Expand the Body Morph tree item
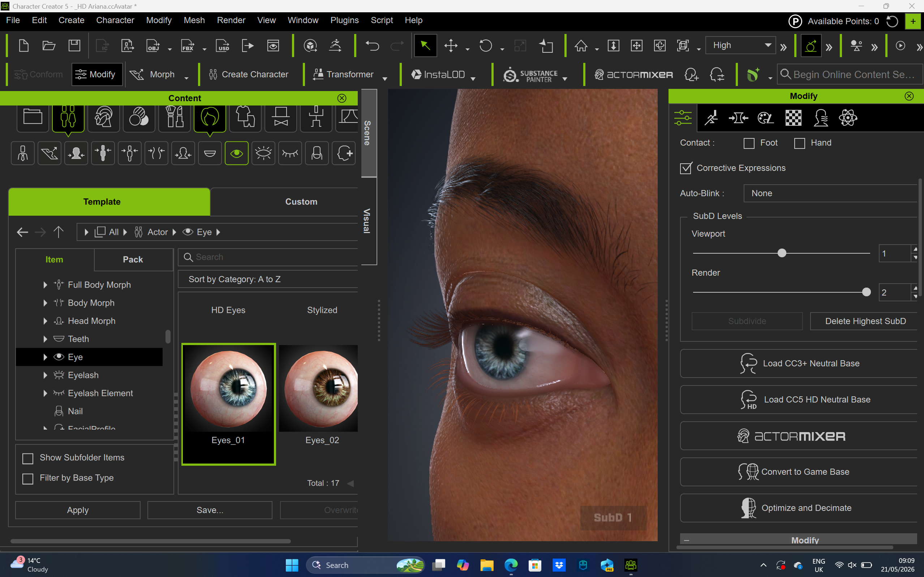Screen dimensions: 924x577 coord(45,303)
